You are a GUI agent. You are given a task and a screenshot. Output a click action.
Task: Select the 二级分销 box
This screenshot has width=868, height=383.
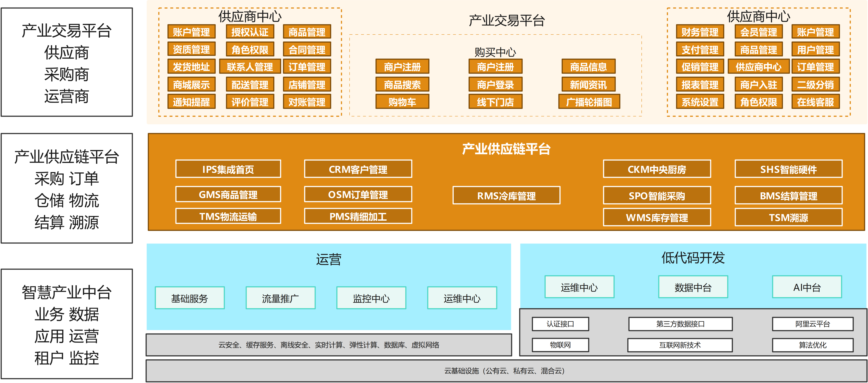click(x=815, y=84)
